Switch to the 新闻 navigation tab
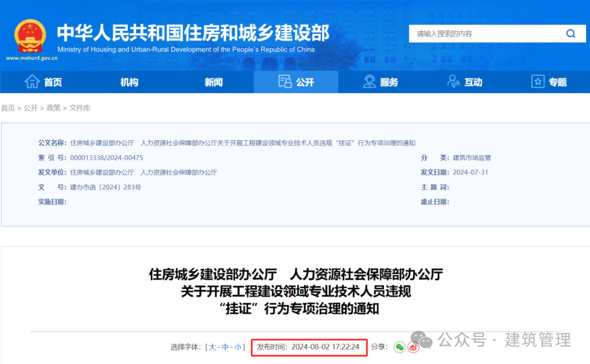Image resolution: width=590 pixels, height=364 pixels. coord(213,81)
